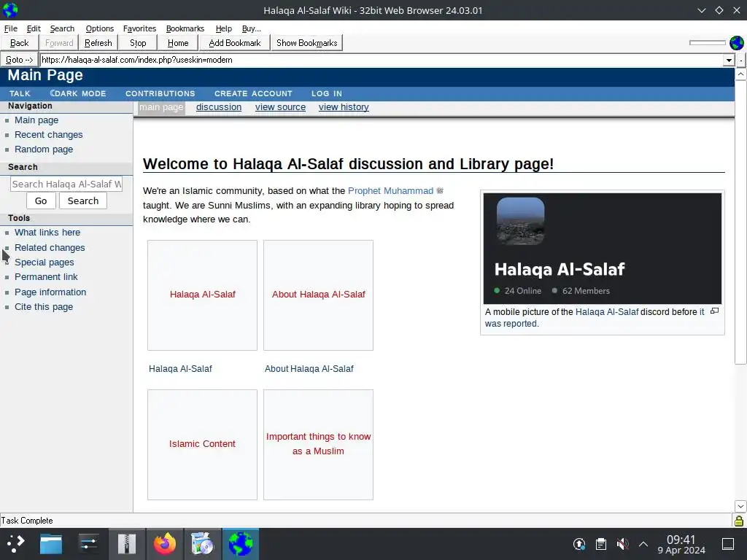Click the security padlock icon in status bar
Screen dimensions: 747x560
pyautogui.click(x=739, y=521)
